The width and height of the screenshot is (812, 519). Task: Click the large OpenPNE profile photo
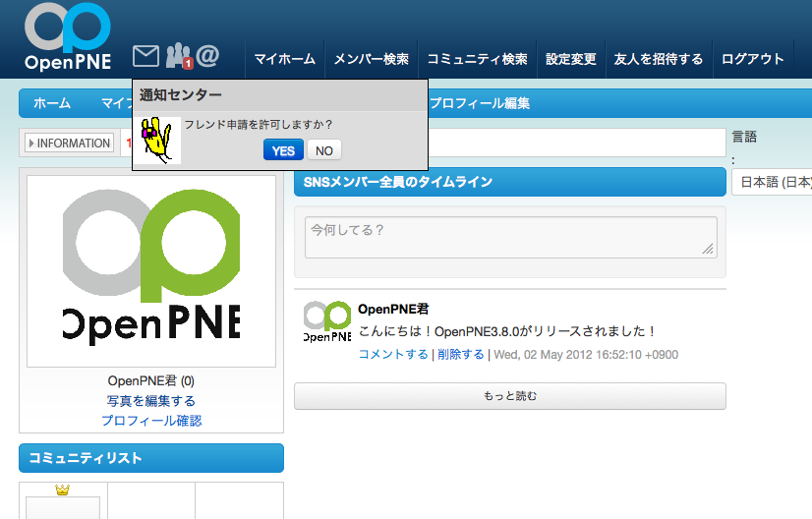tap(151, 271)
